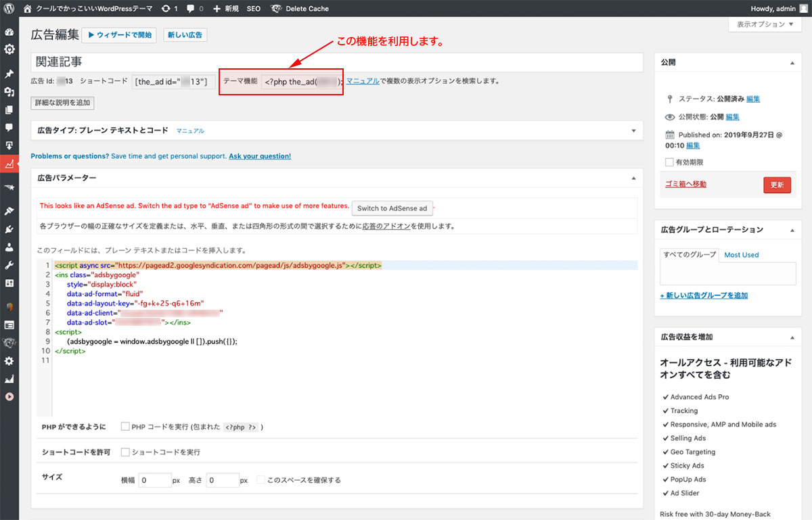Click the sidebar icon with a downward arrow box

[9, 145]
